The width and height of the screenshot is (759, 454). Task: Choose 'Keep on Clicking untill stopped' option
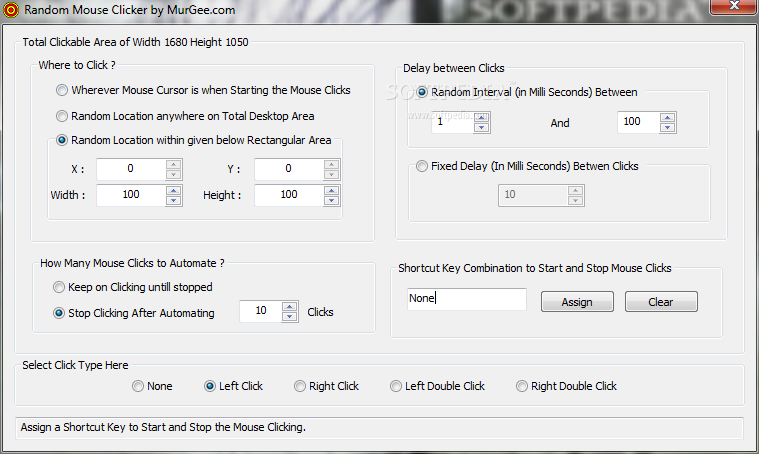59,287
